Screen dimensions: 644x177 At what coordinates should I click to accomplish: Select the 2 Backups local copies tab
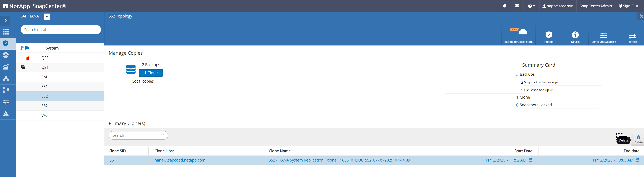point(151,65)
